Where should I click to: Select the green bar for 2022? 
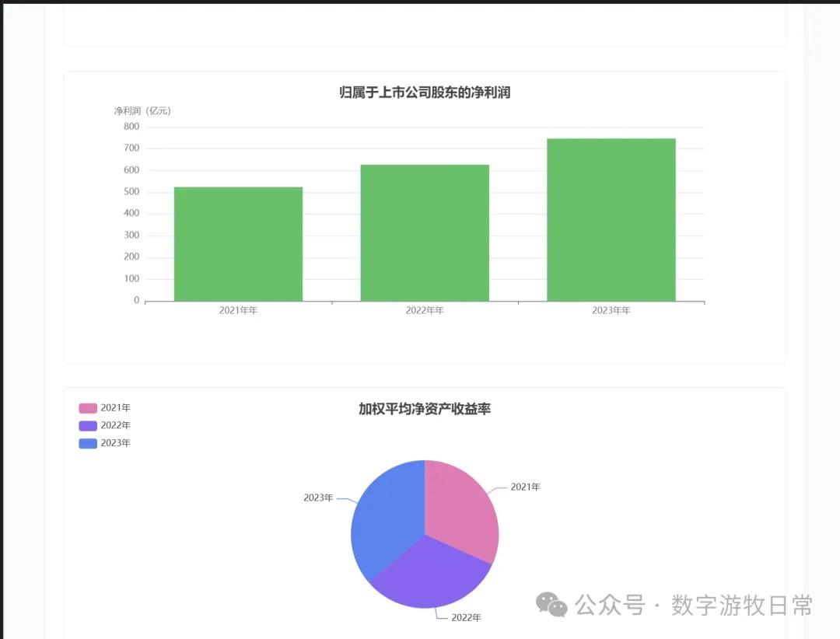425,233
